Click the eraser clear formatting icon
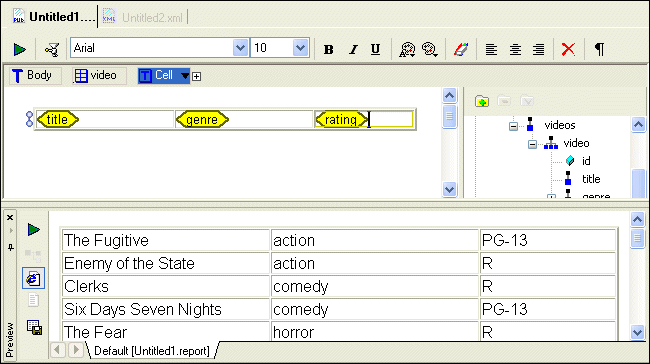The image size is (650, 364). pyautogui.click(x=461, y=49)
